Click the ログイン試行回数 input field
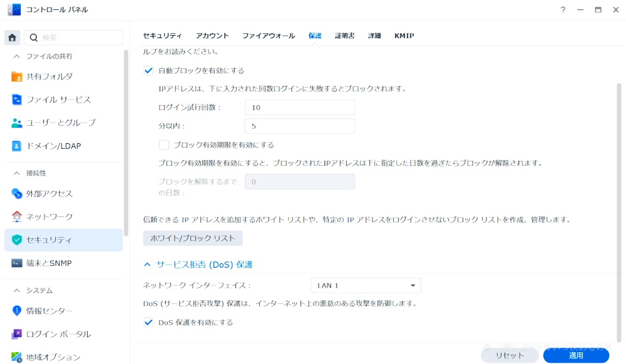626x364 pixels. [x=300, y=107]
